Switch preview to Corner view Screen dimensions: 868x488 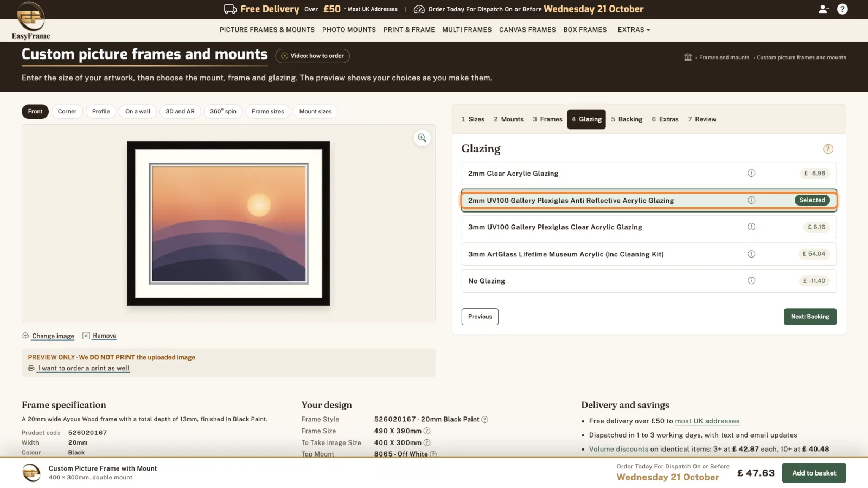67,112
